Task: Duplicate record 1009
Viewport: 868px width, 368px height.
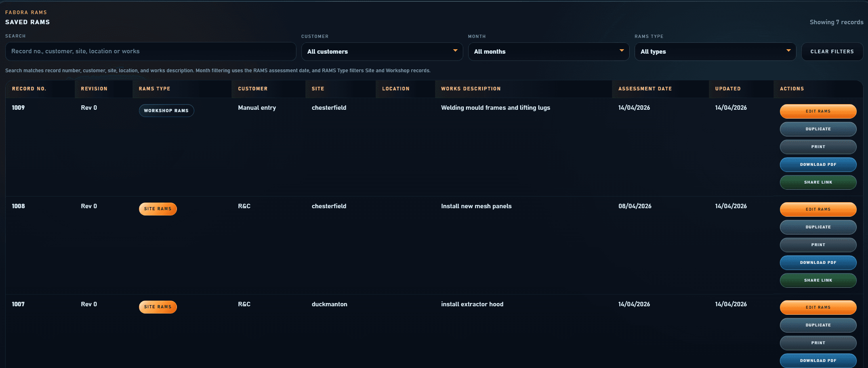Action: (818, 129)
